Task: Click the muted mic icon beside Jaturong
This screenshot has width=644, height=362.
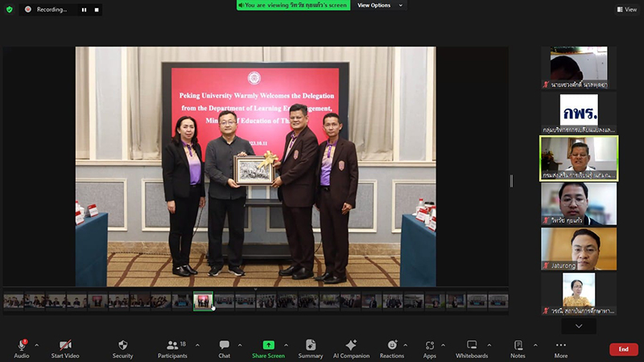Action: (x=546, y=266)
